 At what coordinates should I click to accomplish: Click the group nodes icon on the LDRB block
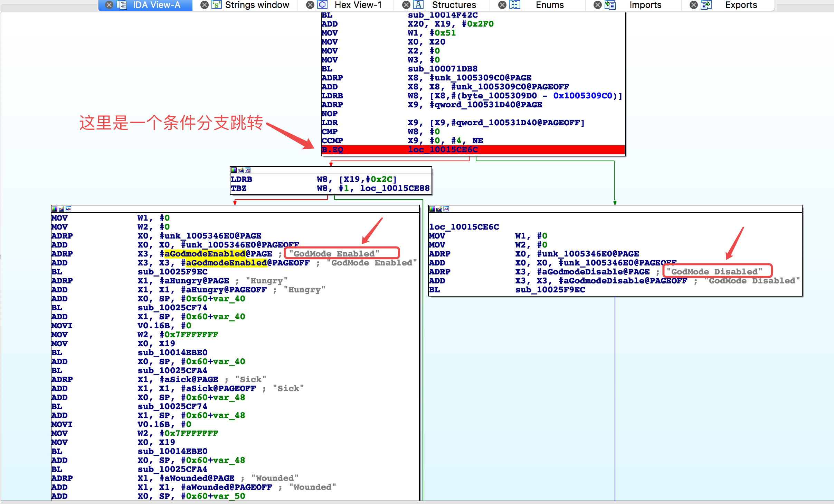[248, 170]
